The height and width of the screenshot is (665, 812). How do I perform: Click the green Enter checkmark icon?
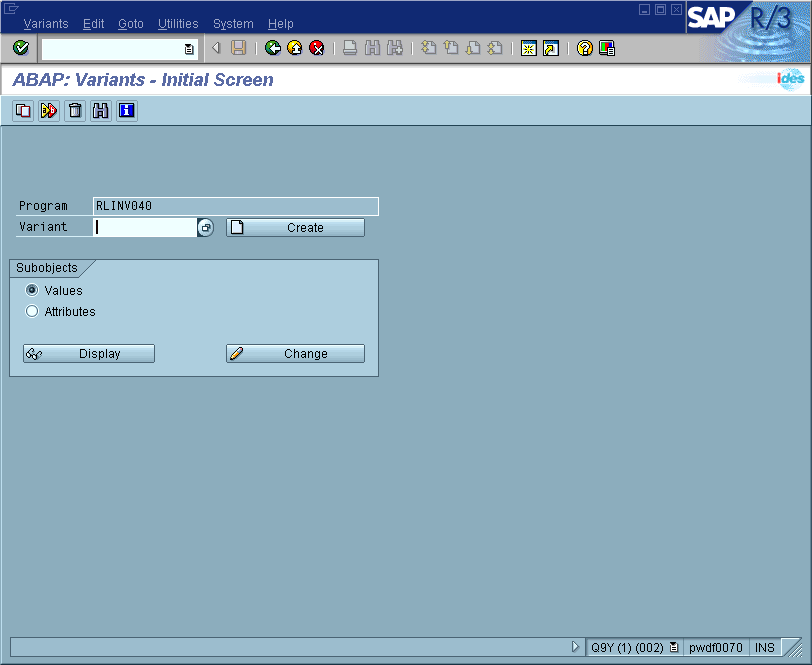(21, 48)
